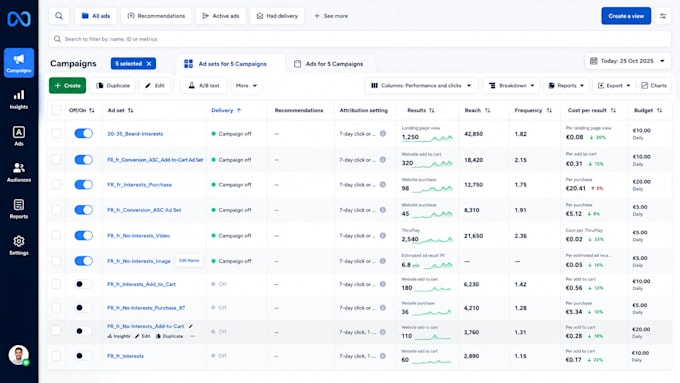
Task: Sort by Delivery column header
Action: coord(226,111)
